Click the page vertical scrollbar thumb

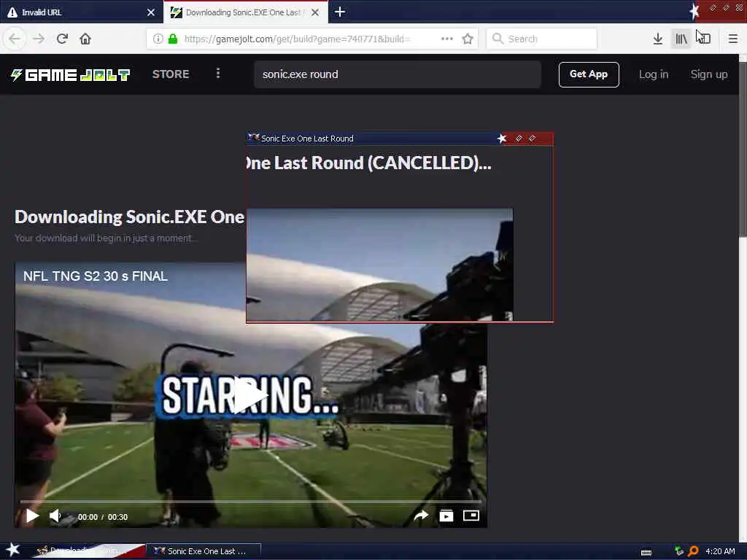743,149
